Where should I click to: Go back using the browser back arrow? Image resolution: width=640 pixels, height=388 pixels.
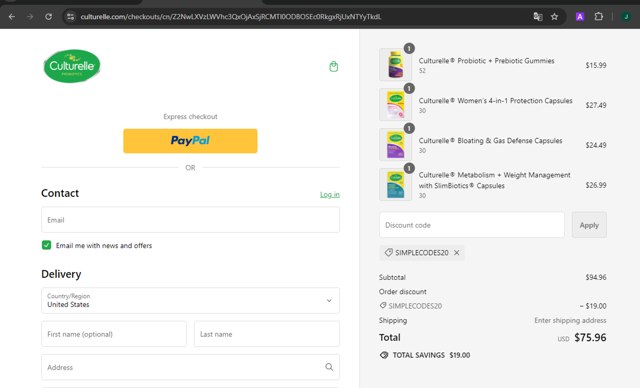(12, 17)
